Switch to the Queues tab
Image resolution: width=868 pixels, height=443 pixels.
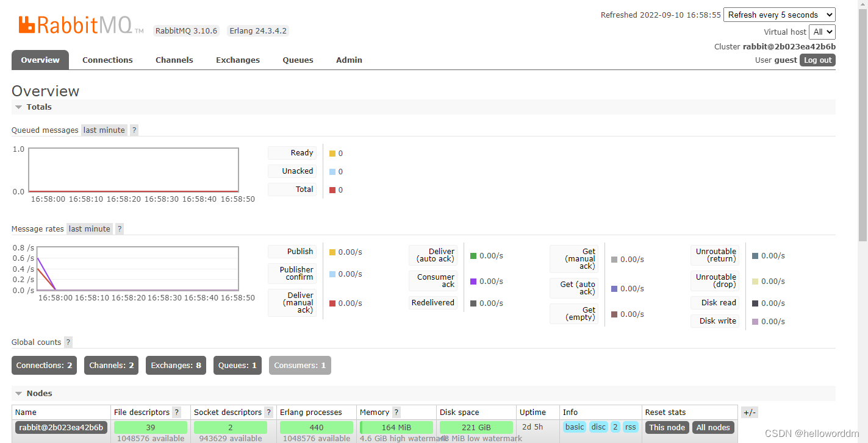pos(298,60)
